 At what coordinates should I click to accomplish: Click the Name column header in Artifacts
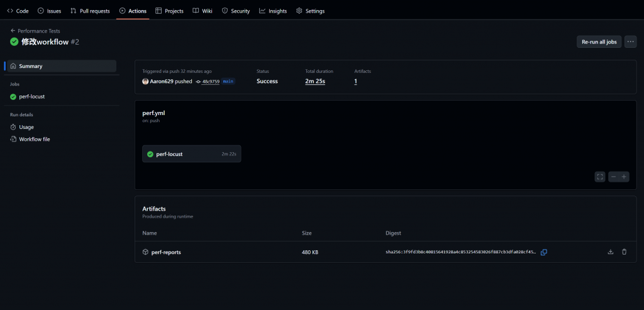150,233
